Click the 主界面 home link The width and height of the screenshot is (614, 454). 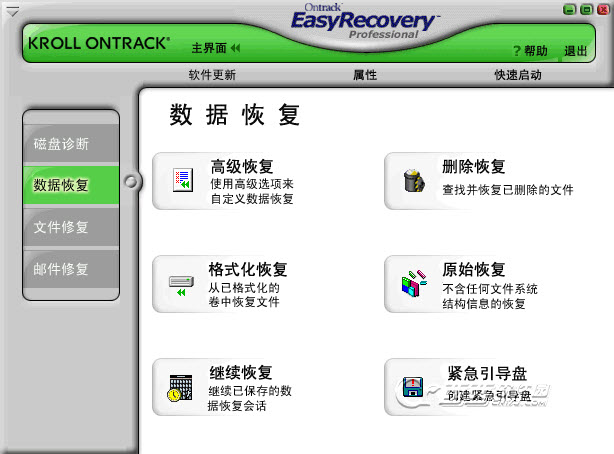(209, 48)
